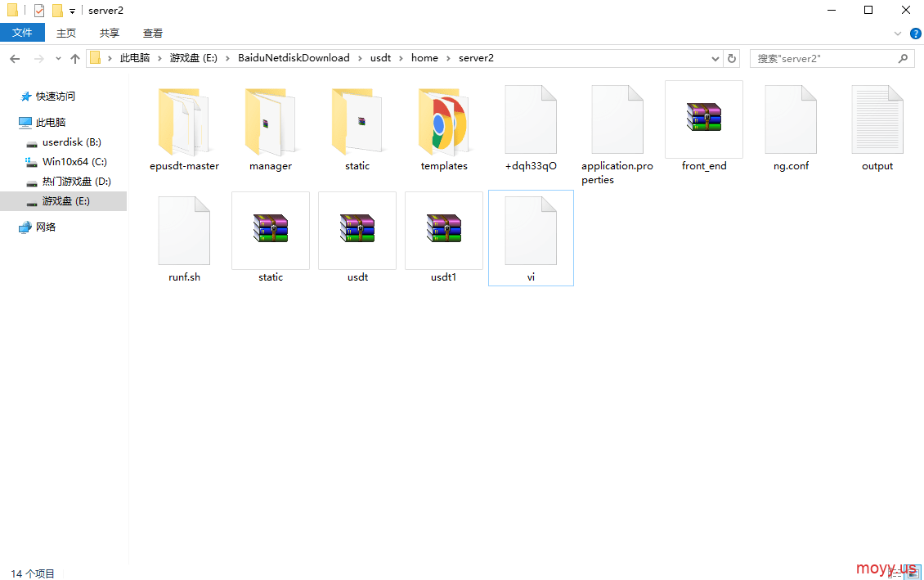The width and height of the screenshot is (924, 580).
Task: Open the templates folder with Chrome icon
Action: click(444, 123)
